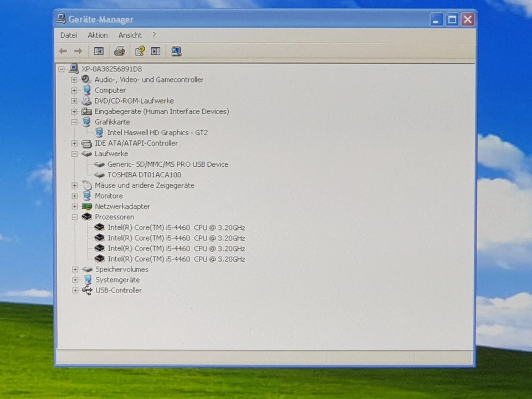Click the Monitore category icon
The width and height of the screenshot is (532, 399).
tap(87, 196)
